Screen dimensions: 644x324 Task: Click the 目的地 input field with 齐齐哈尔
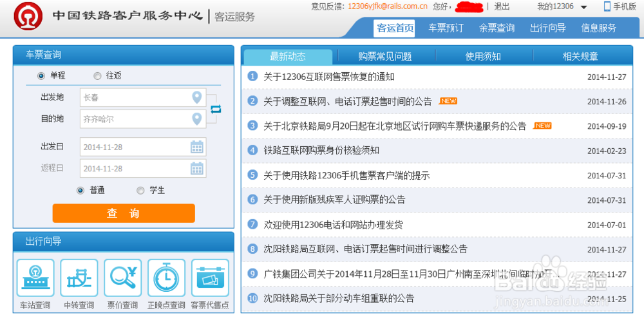click(143, 119)
